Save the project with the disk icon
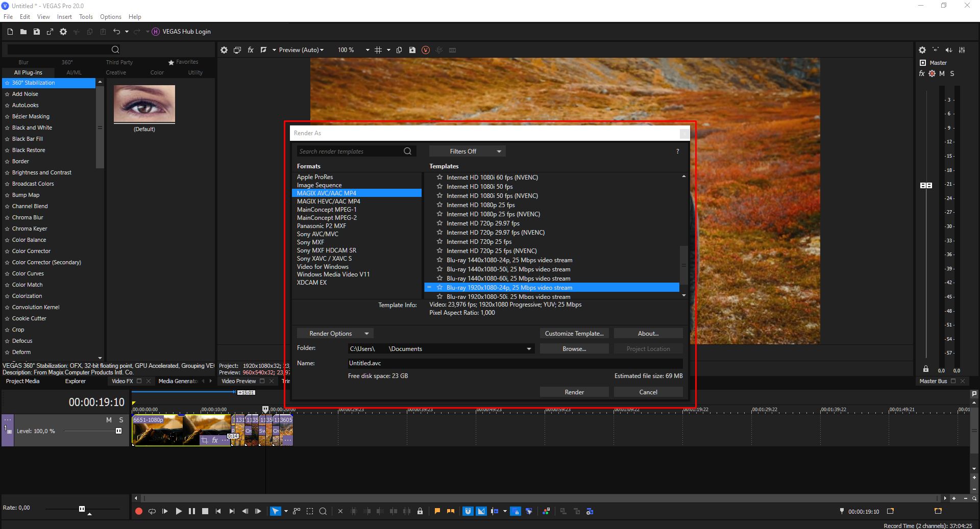 pos(37,32)
